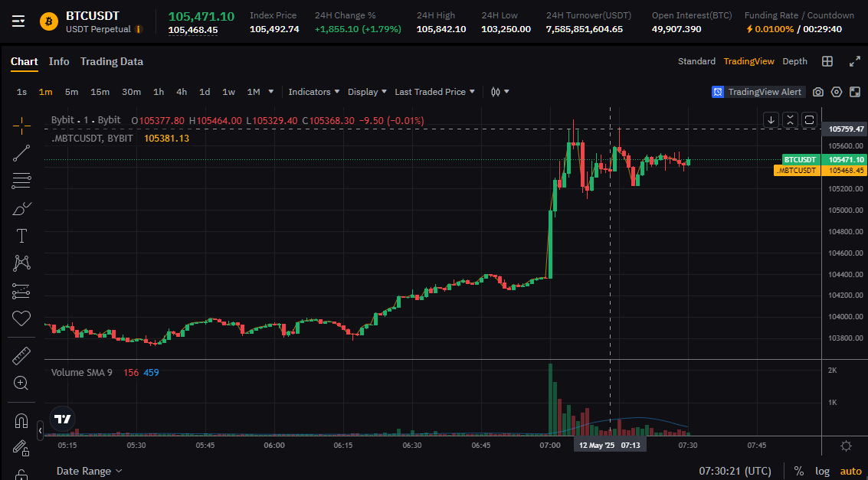Click the fullscreen chart icon in toolbar

(x=855, y=92)
